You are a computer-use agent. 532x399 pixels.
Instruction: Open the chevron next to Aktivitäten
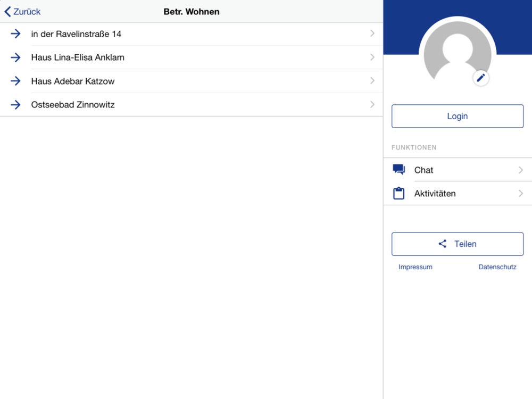[520, 194]
